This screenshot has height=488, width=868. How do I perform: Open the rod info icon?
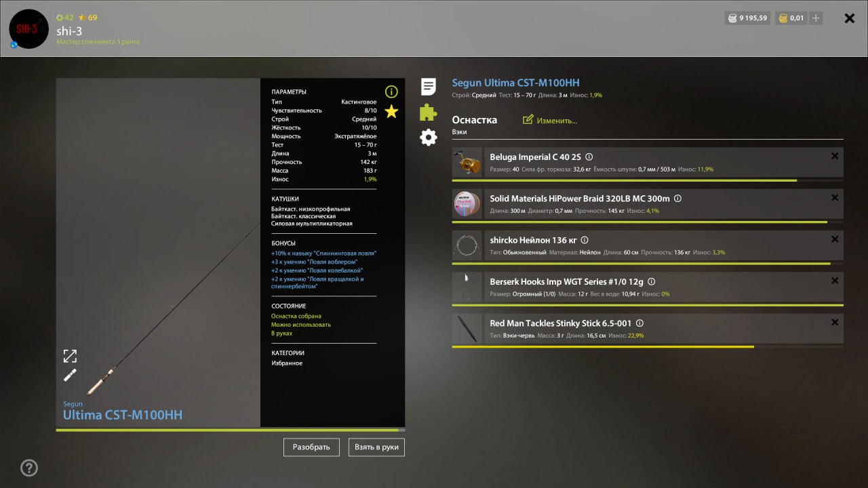(x=391, y=91)
